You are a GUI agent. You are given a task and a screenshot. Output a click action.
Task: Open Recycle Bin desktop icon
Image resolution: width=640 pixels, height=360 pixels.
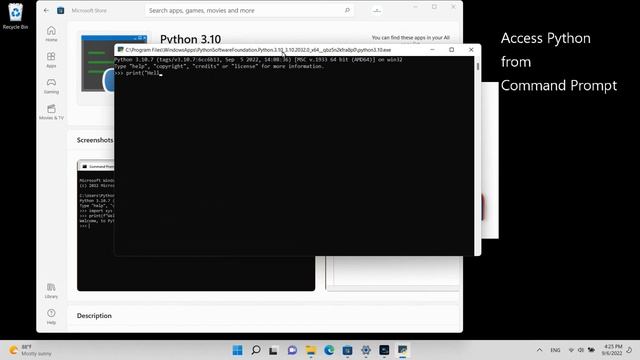point(16,16)
